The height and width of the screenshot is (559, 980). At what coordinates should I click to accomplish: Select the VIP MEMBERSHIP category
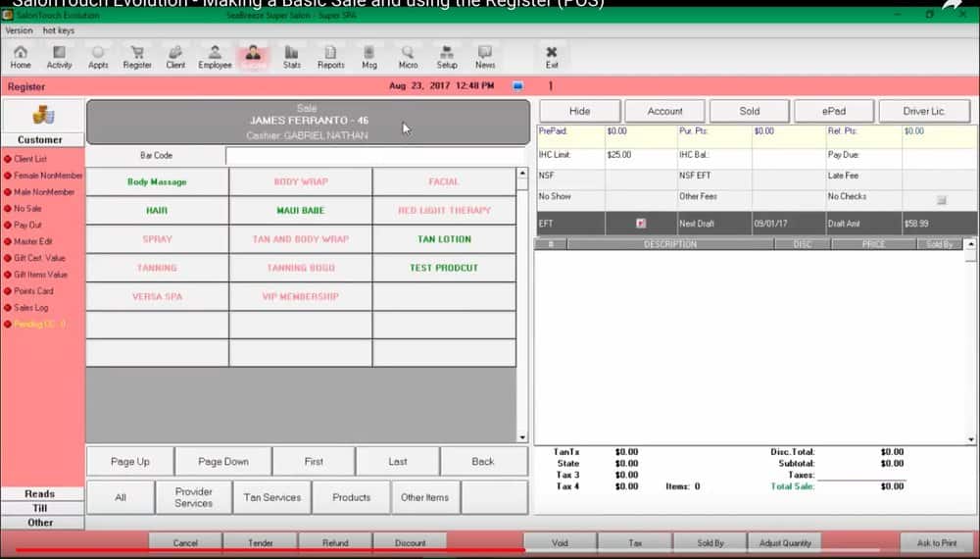point(301,296)
